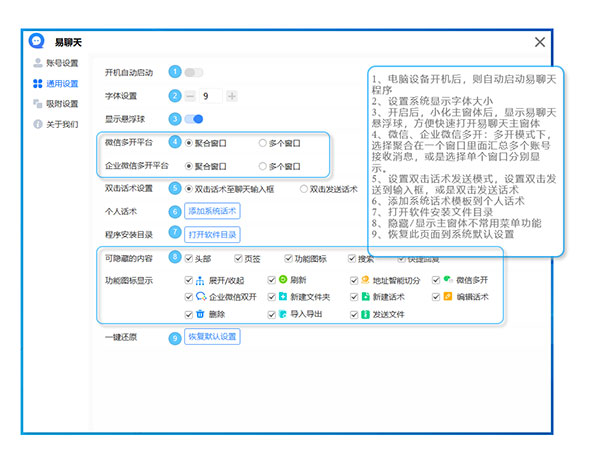This screenshot has width=600, height=464.
Task: Click the 微信多开 WeChat icon
Action: pos(448,279)
